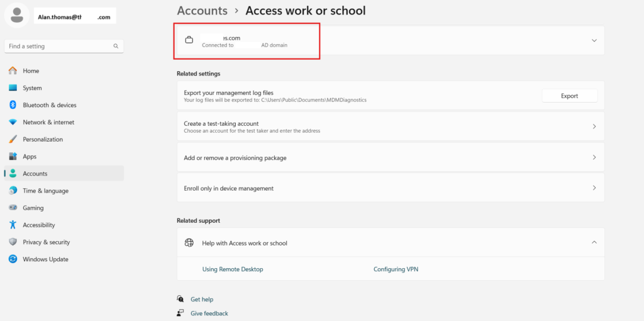Open Bluetooth & devices settings
The image size is (644, 321).
pos(64,105)
